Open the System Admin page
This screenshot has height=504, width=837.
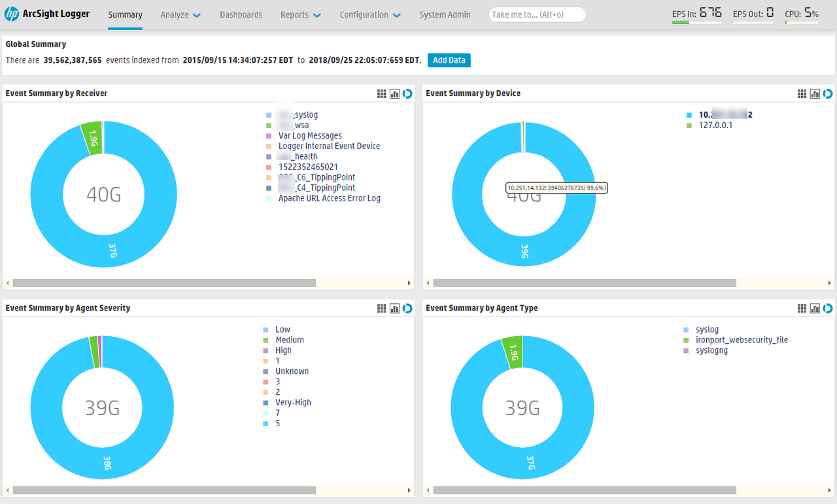pyautogui.click(x=445, y=15)
